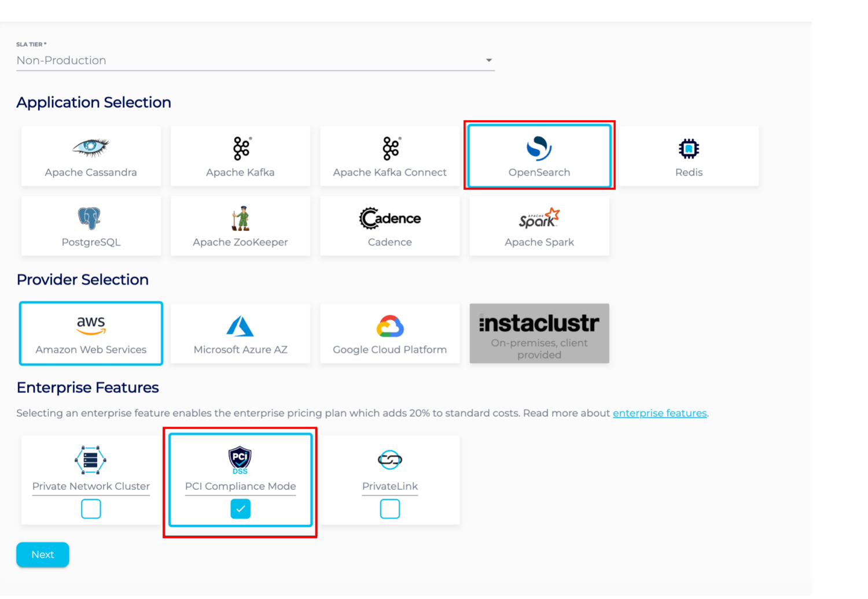
Task: Open the enterprise features link
Action: [x=660, y=413]
